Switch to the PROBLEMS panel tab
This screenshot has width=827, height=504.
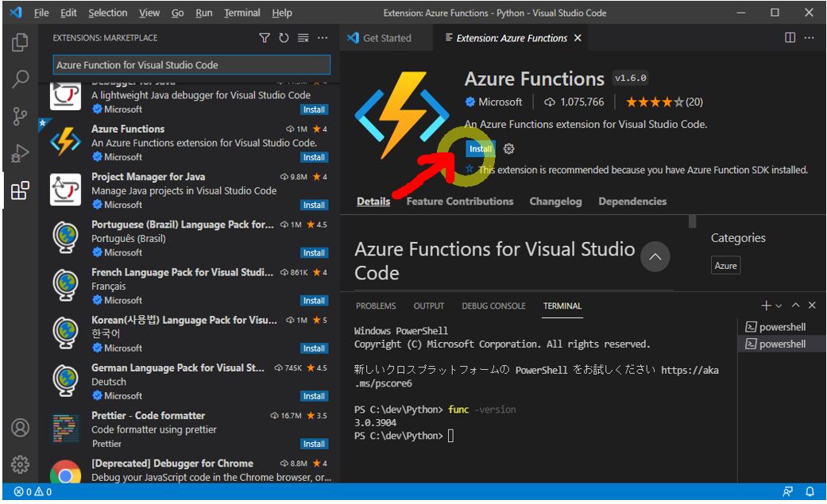tap(376, 306)
